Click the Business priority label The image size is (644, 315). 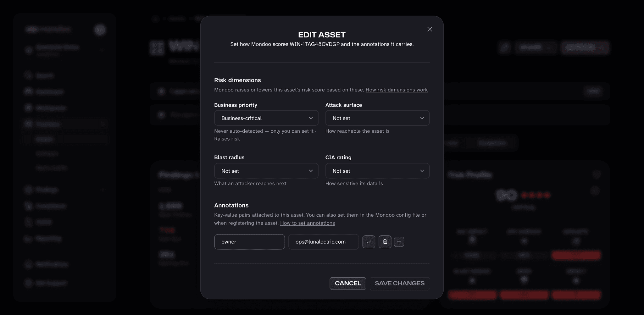[x=236, y=105]
